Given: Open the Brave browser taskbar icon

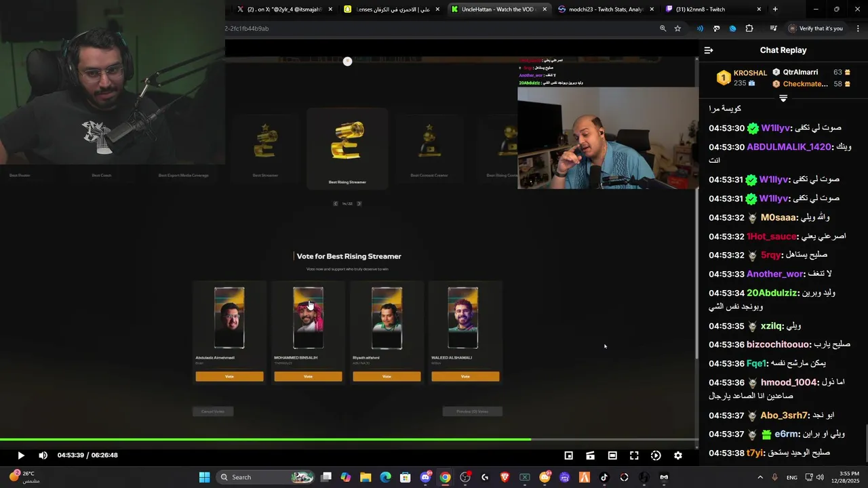Looking at the screenshot, I should click(x=505, y=477).
